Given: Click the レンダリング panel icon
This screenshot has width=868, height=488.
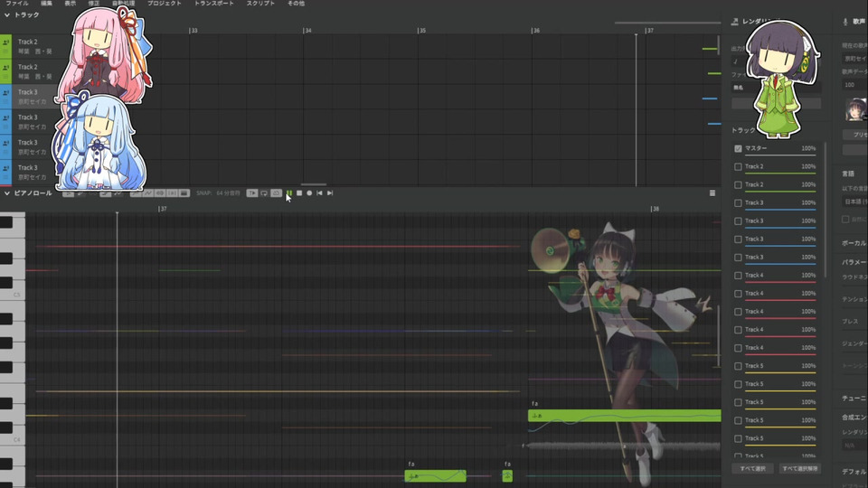Looking at the screenshot, I should pyautogui.click(x=734, y=22).
